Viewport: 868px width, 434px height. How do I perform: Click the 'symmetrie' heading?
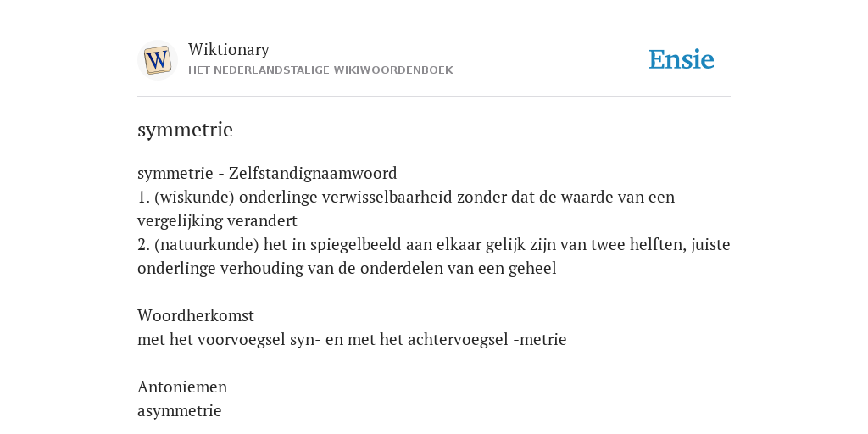pyautogui.click(x=185, y=130)
